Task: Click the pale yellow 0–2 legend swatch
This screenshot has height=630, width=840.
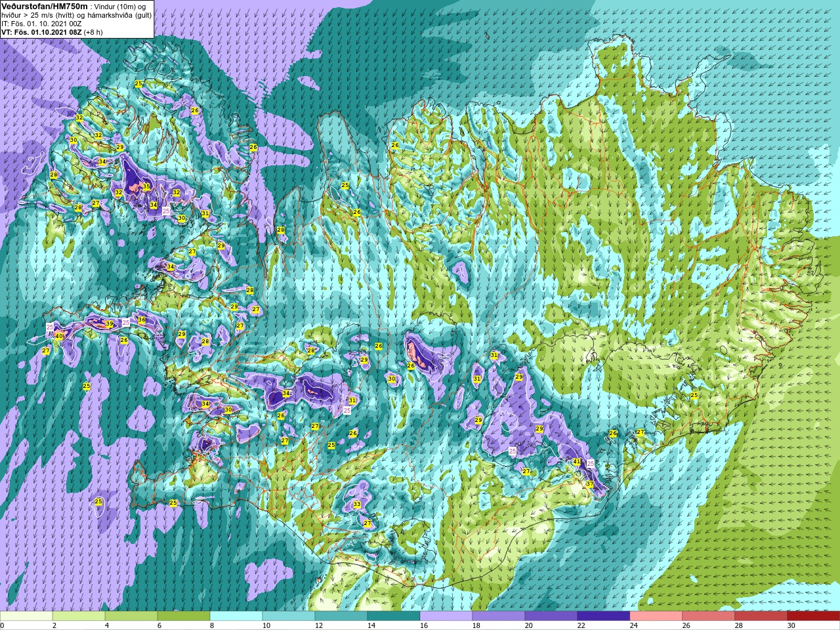Action: point(26,616)
